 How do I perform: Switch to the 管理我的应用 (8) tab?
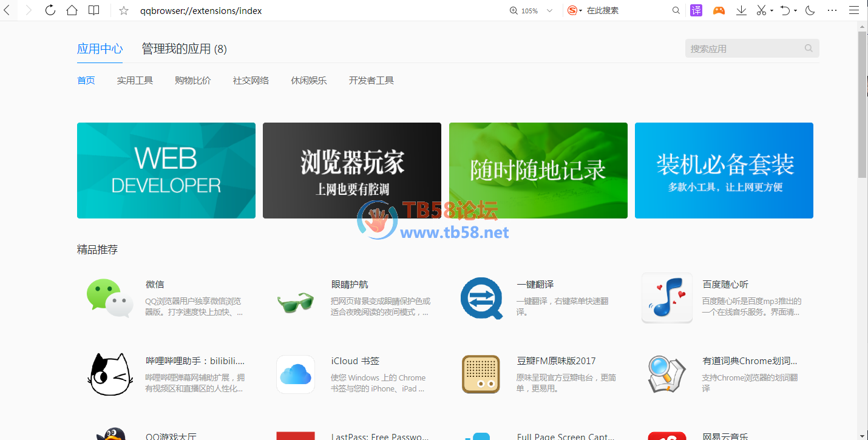pos(185,49)
